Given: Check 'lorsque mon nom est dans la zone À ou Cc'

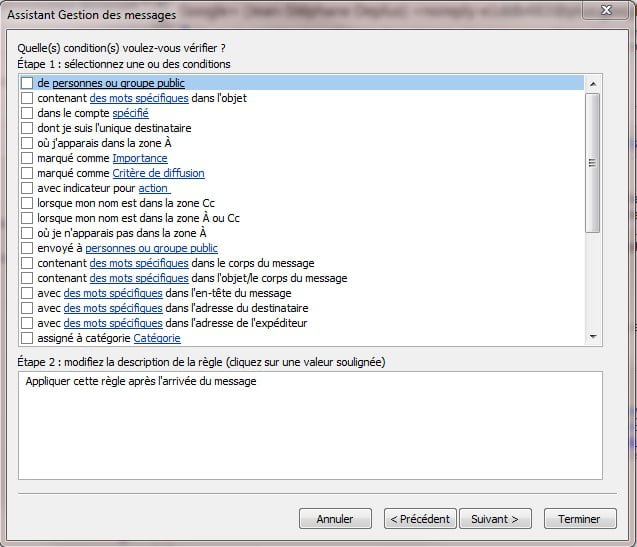Looking at the screenshot, I should pos(27,219).
